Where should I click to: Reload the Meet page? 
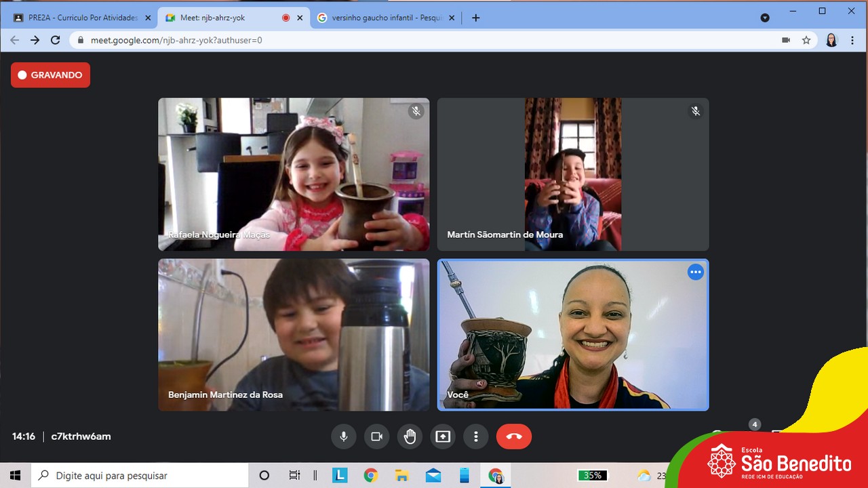pos(56,40)
